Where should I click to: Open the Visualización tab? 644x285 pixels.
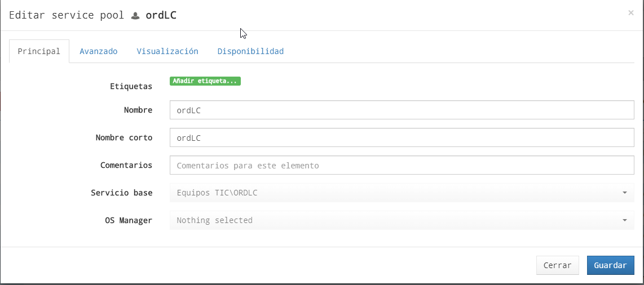point(167,51)
